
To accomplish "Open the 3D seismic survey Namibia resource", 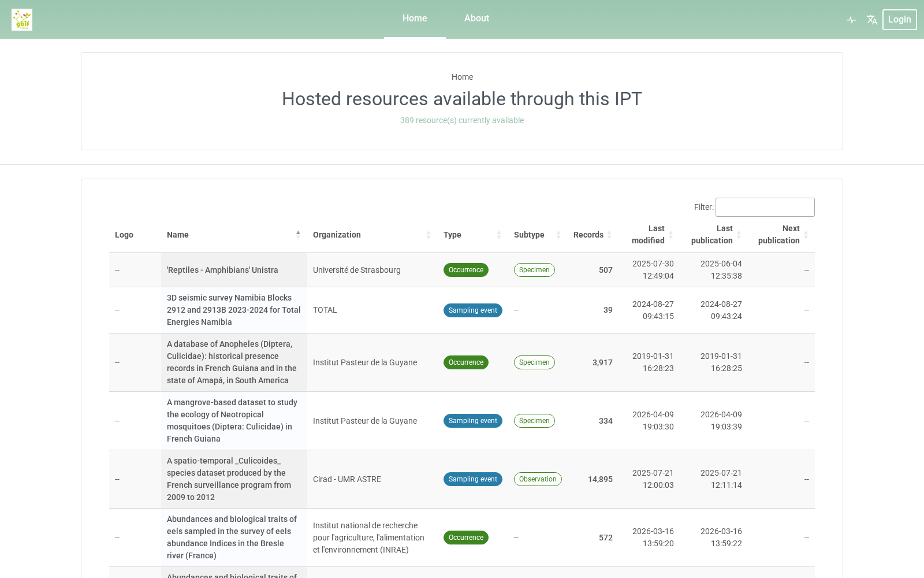I will click(x=234, y=310).
